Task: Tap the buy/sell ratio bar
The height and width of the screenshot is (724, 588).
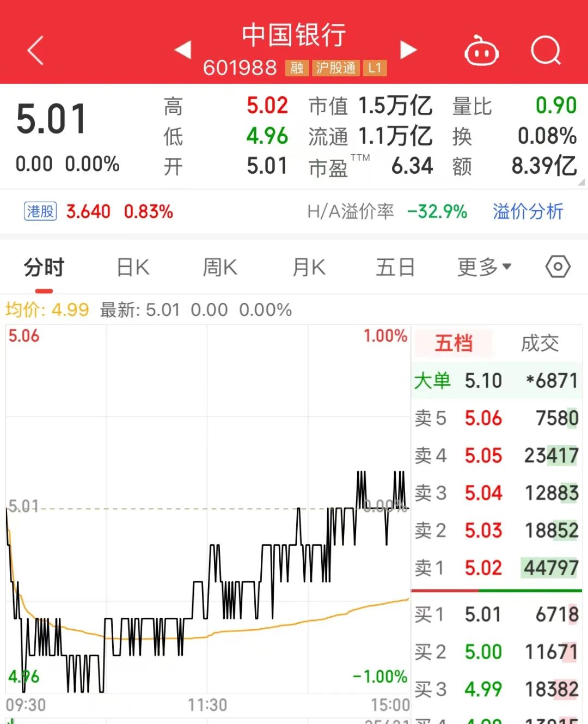Action: [x=497, y=591]
